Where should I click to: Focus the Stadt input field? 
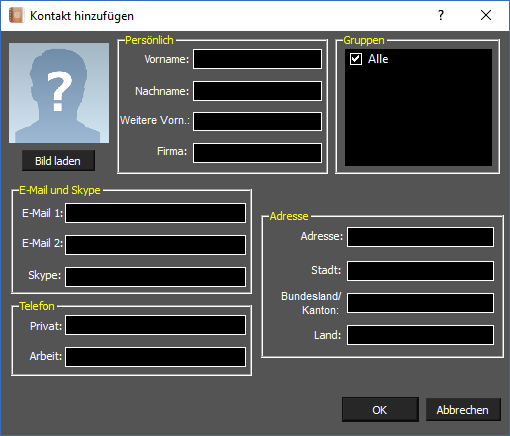click(x=420, y=271)
